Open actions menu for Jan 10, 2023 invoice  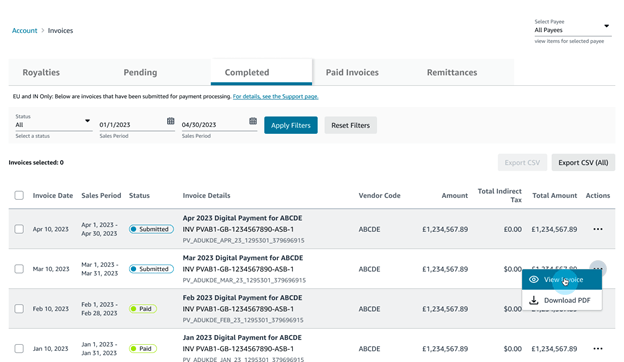(598, 348)
